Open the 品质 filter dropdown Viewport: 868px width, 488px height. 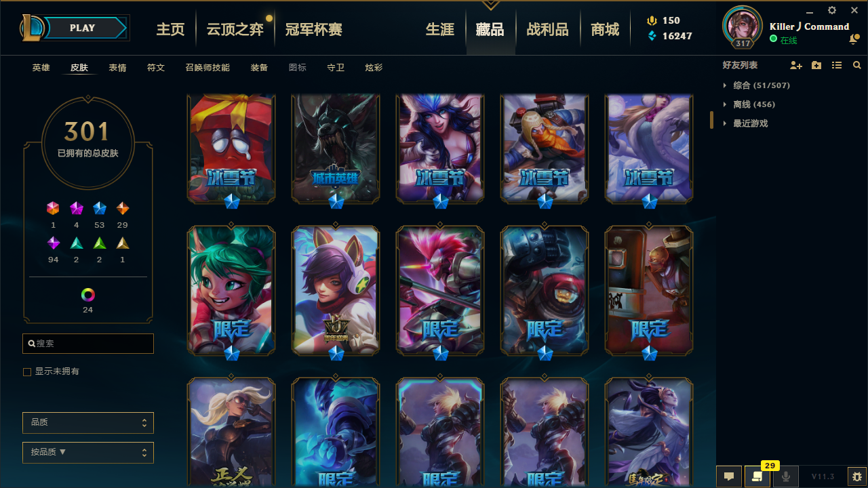(x=88, y=422)
